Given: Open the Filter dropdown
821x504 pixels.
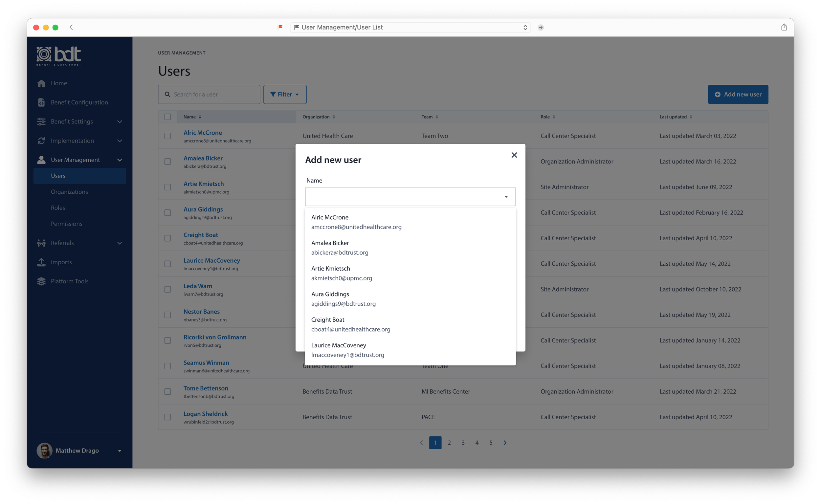Looking at the screenshot, I should point(285,94).
